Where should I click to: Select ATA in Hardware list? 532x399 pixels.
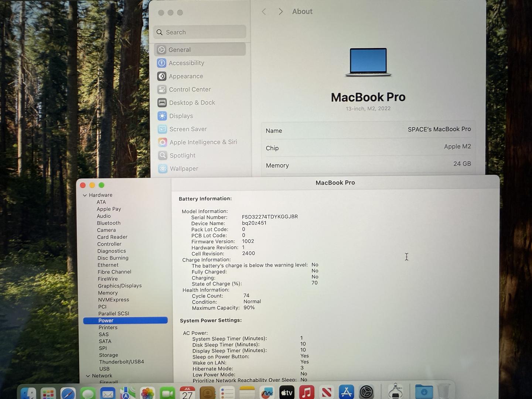pos(101,202)
